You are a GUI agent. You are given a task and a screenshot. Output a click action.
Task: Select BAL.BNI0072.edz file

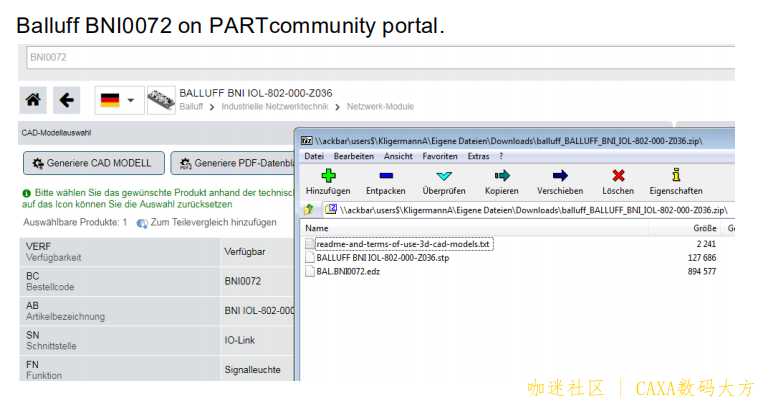pyautogui.click(x=348, y=272)
